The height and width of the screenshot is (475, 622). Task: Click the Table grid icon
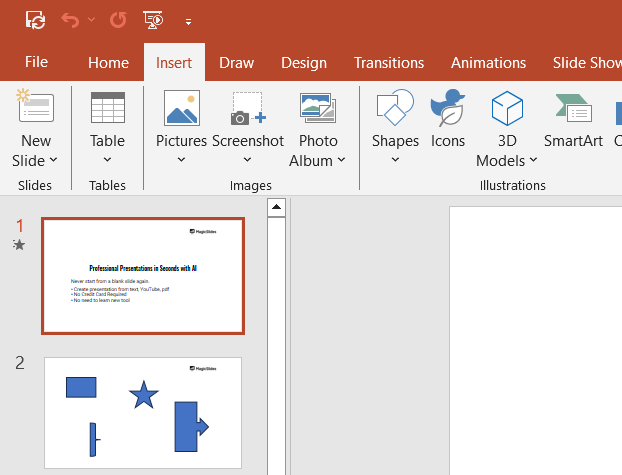pos(108,108)
